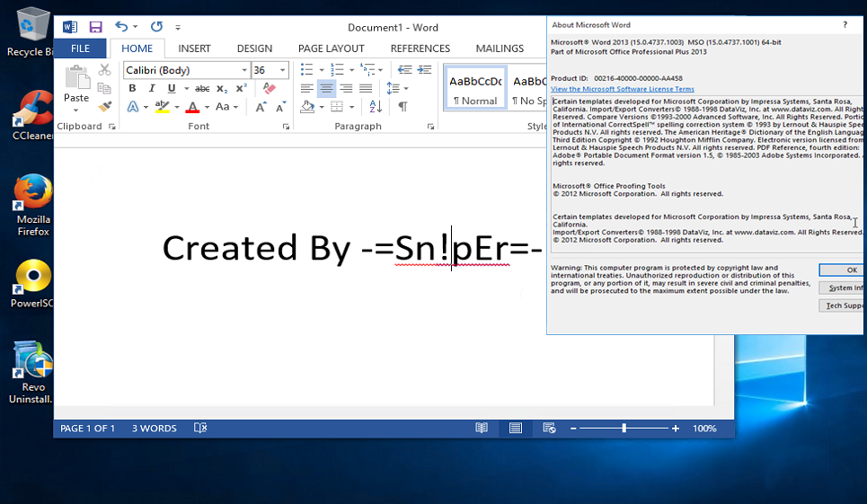This screenshot has height=504, width=867.
Task: Click the Align Right icon
Action: (346, 88)
